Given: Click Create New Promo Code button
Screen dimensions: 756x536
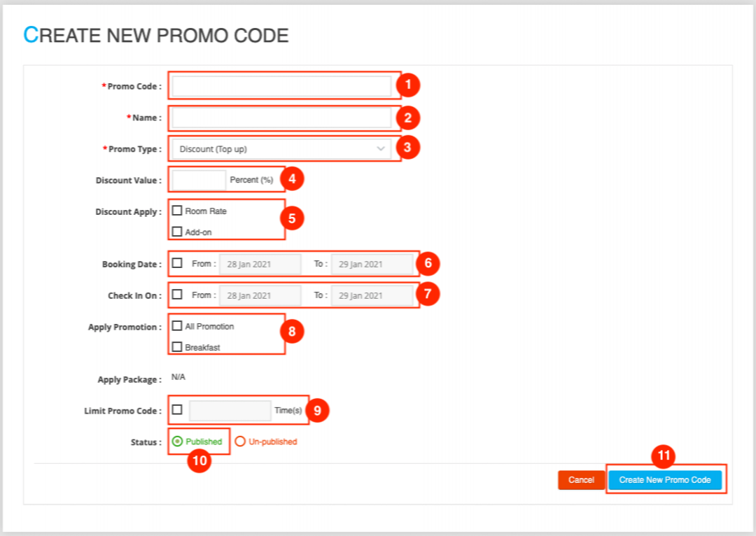Looking at the screenshot, I should [x=664, y=480].
